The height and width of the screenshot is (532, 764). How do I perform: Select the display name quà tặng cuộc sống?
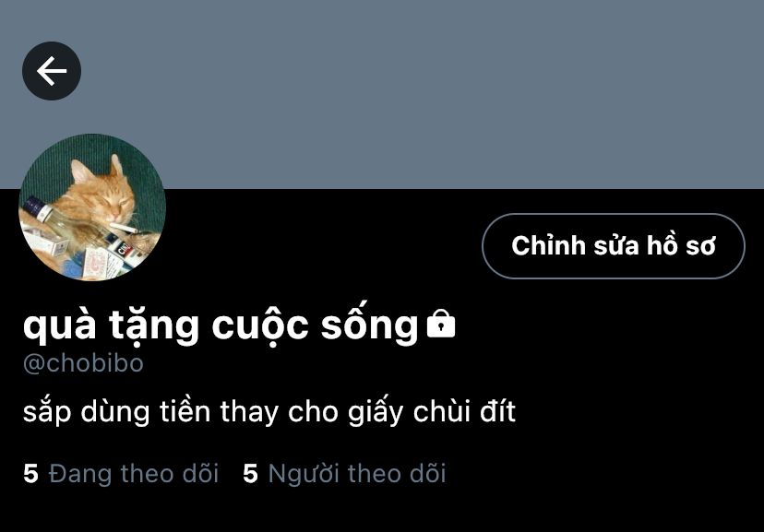click(221, 325)
